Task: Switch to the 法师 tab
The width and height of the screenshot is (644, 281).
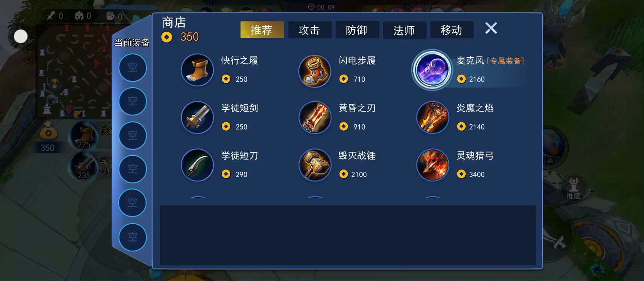Action: [404, 30]
